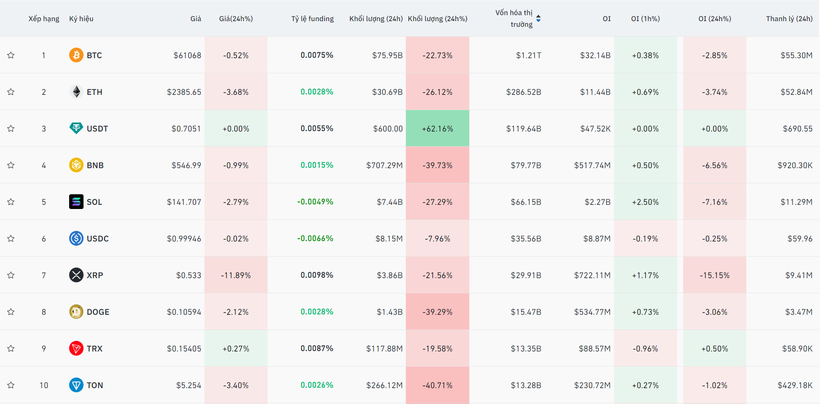Click the XRP coin icon
820x404 pixels.
coord(76,275)
